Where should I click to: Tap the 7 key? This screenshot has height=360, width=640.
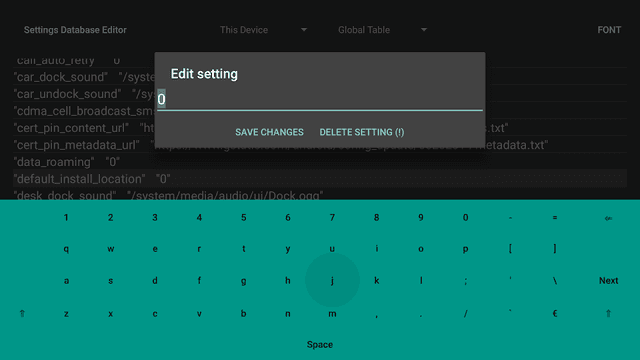[332, 218]
